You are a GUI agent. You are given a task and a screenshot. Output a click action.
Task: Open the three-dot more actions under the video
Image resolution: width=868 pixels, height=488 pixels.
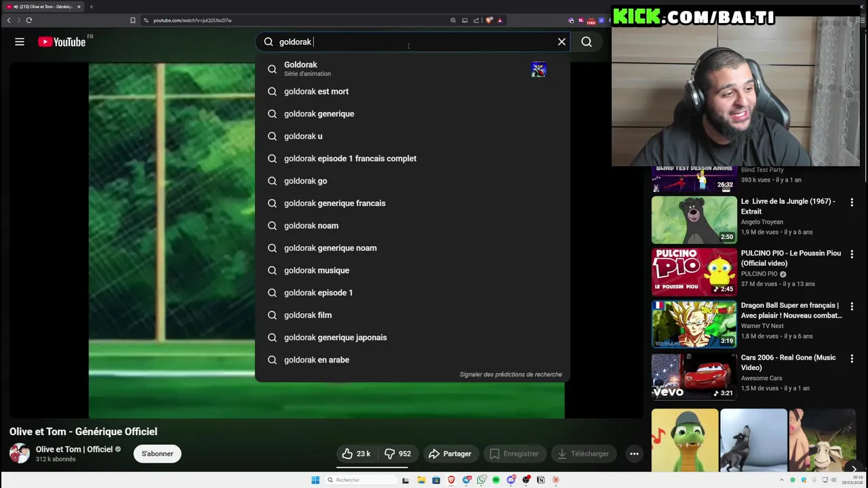click(x=634, y=453)
